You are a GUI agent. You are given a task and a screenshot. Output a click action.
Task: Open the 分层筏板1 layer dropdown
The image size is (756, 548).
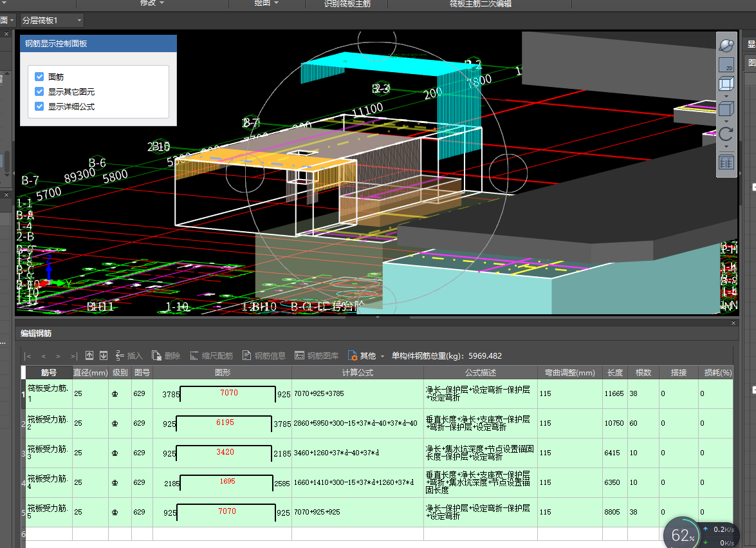click(x=51, y=20)
